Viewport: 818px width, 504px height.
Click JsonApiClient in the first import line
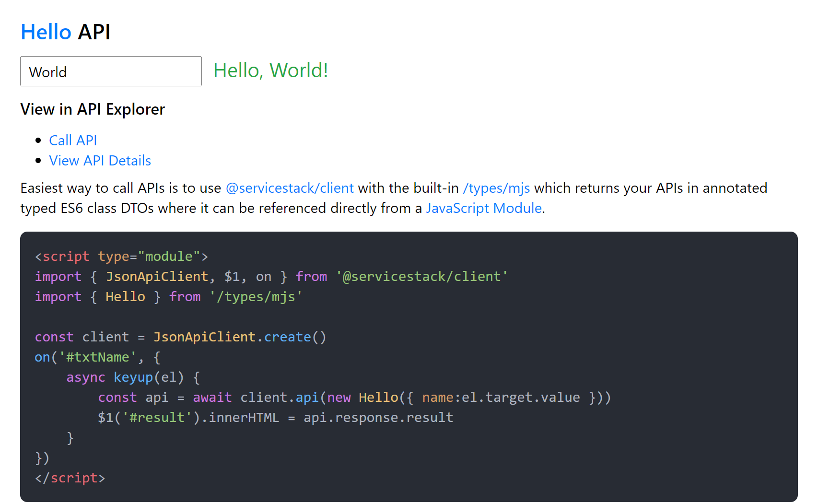[x=157, y=277]
